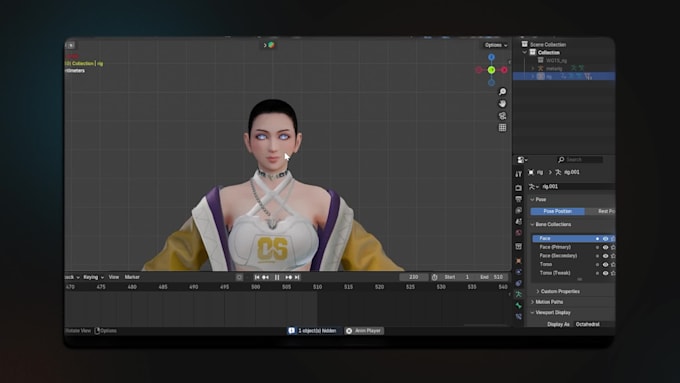Open the properties editor type dropdown

(522, 160)
